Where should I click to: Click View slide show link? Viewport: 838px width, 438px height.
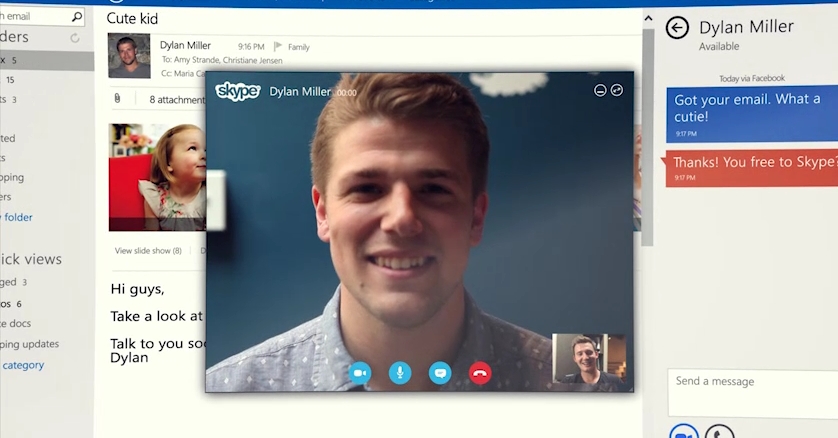148,251
